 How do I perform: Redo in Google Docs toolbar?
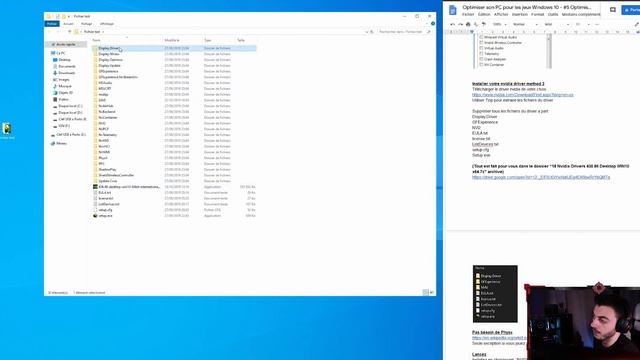(x=460, y=24)
